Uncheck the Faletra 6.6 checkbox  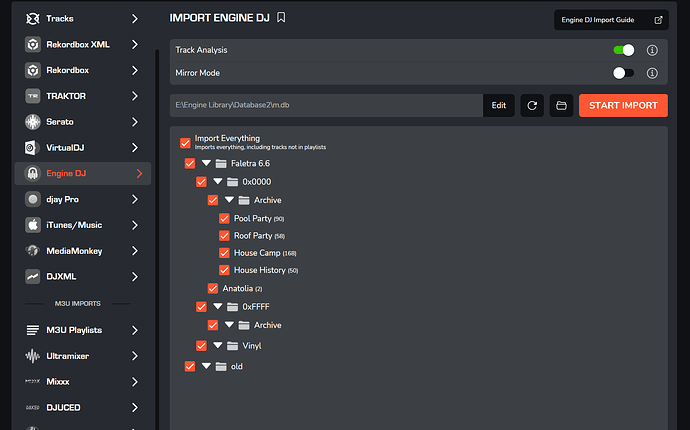click(x=190, y=164)
